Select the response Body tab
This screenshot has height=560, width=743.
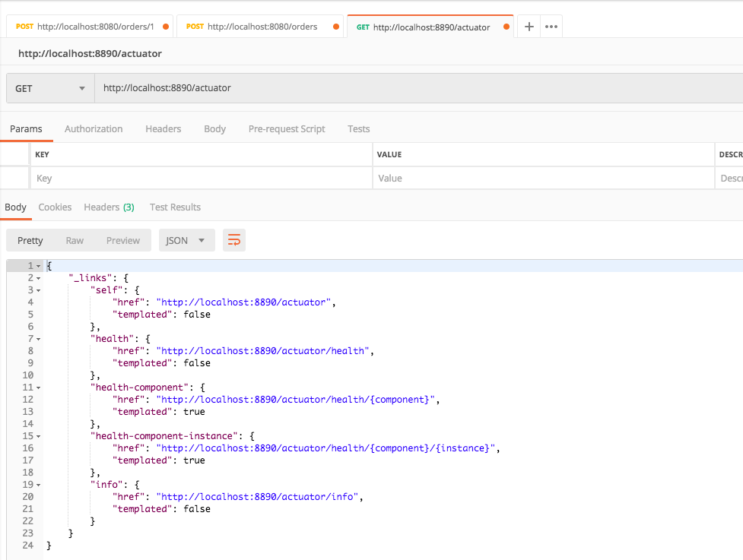pos(15,207)
